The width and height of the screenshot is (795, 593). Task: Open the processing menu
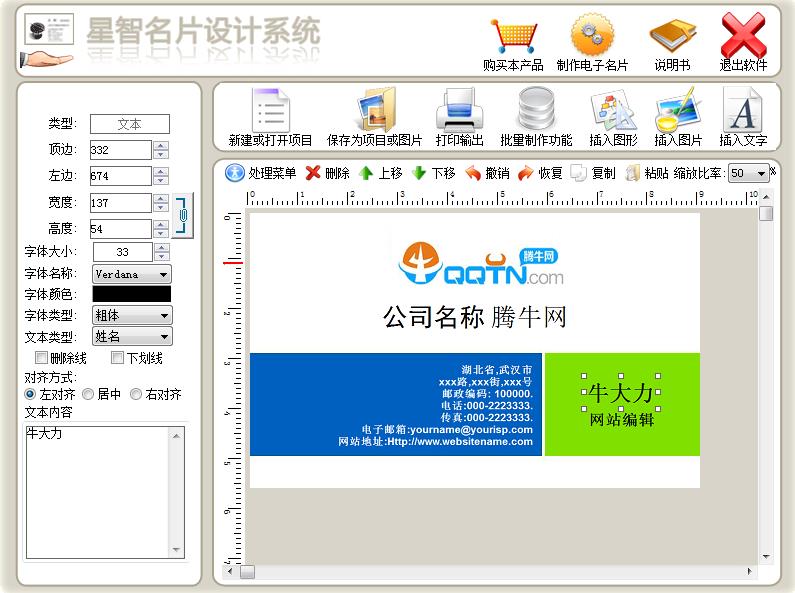tap(261, 173)
